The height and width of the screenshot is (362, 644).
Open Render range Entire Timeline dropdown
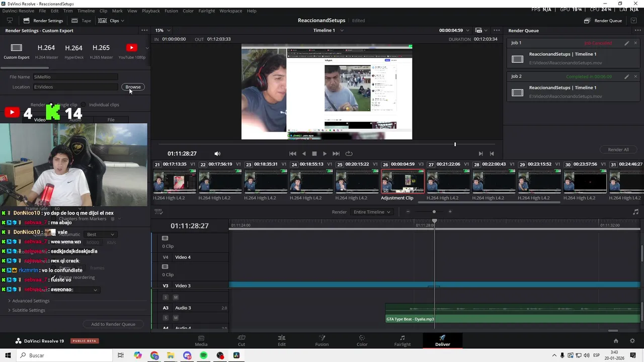click(372, 212)
